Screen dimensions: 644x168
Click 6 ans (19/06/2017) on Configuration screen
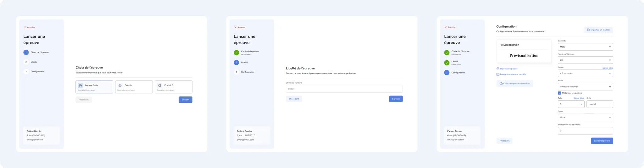457,136
